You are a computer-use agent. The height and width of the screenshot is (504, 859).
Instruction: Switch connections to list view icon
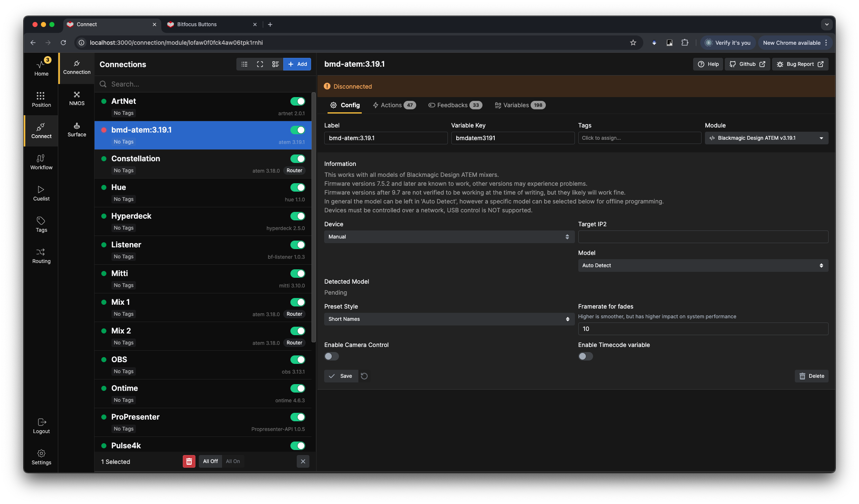point(244,64)
